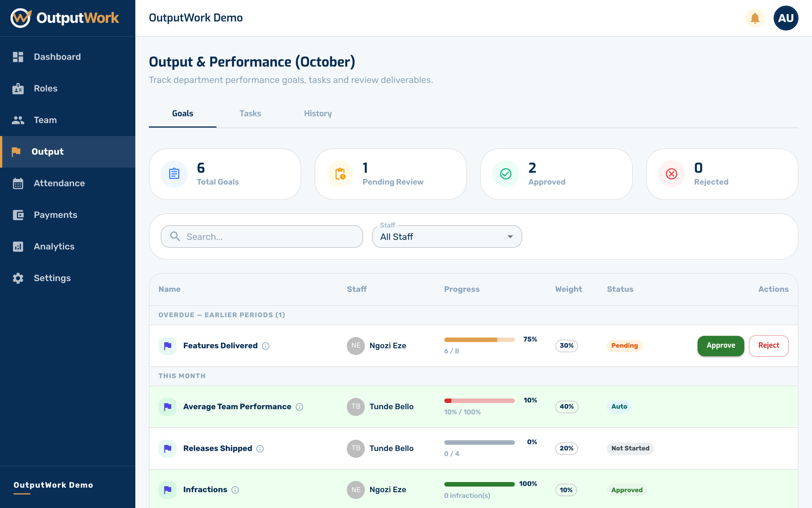Viewport: 812px width, 508px height.
Task: Click the Infractions green progress bar
Action: coord(479,484)
